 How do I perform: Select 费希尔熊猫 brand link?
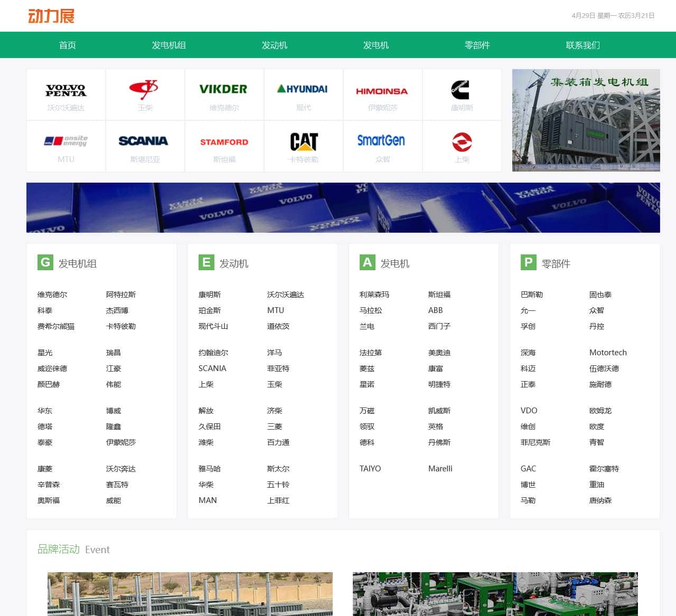click(56, 326)
